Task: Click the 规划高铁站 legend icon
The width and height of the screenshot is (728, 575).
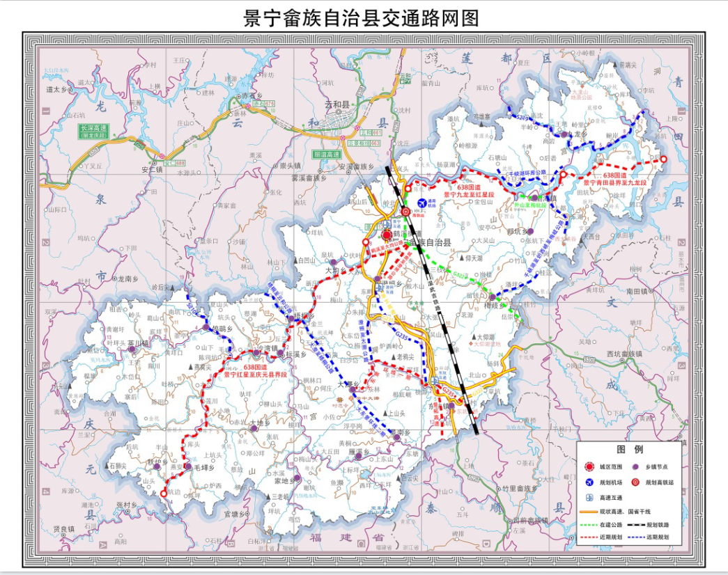Action: (x=635, y=482)
